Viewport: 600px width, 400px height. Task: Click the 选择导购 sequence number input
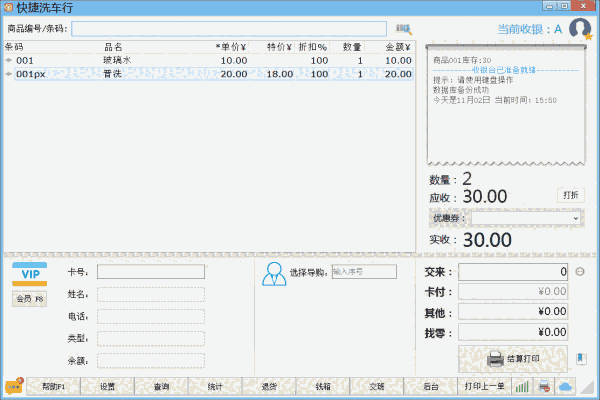coord(364,272)
